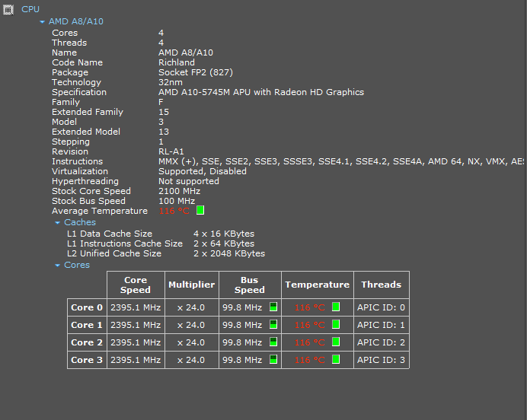Click Core 1 bus speed graph icon
The image size is (527, 420).
273,324
